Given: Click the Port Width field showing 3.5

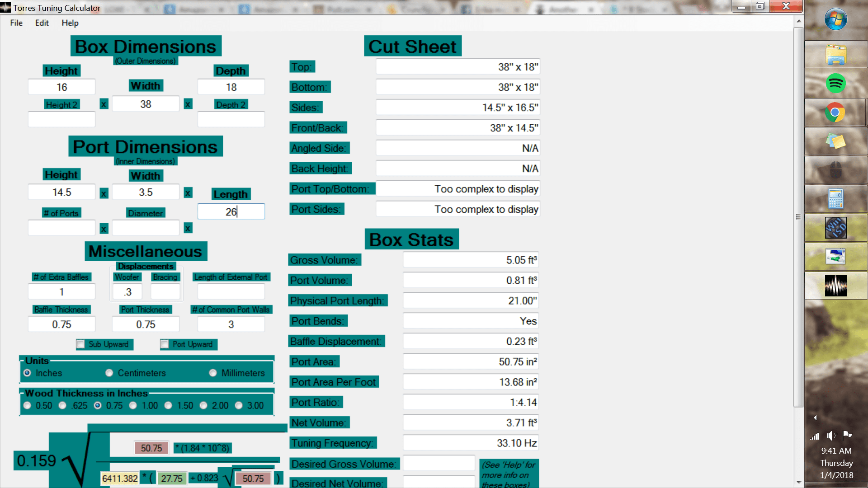Looking at the screenshot, I should click(x=146, y=192).
